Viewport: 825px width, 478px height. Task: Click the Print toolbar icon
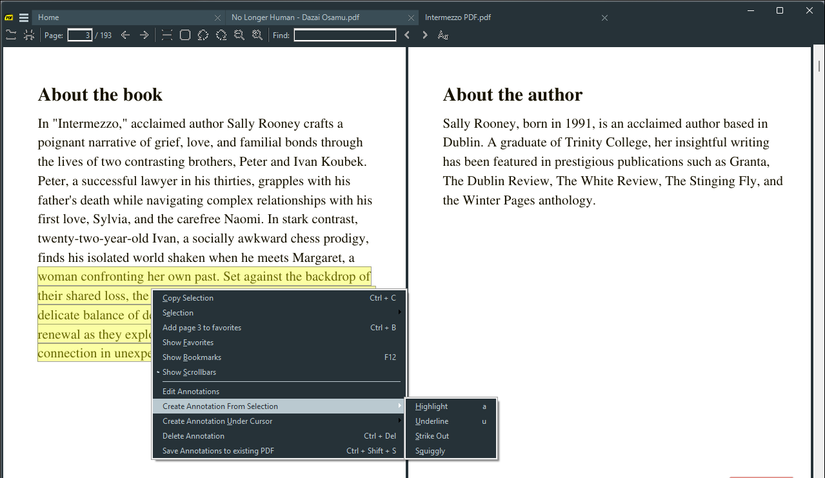29,35
